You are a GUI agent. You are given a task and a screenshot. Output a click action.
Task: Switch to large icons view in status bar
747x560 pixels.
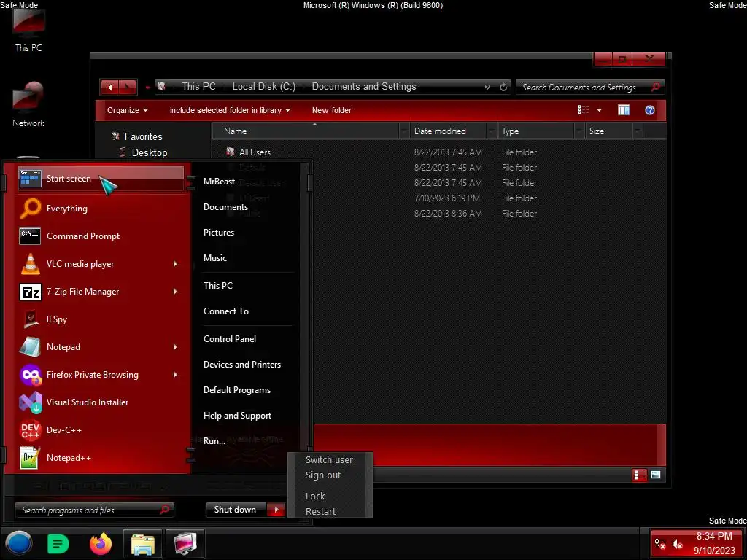point(656,475)
